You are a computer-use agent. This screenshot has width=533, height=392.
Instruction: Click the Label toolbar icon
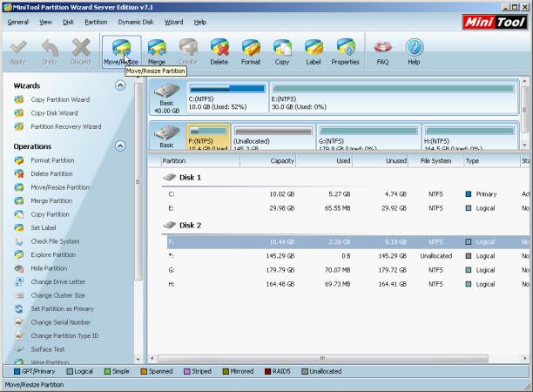[x=314, y=48]
